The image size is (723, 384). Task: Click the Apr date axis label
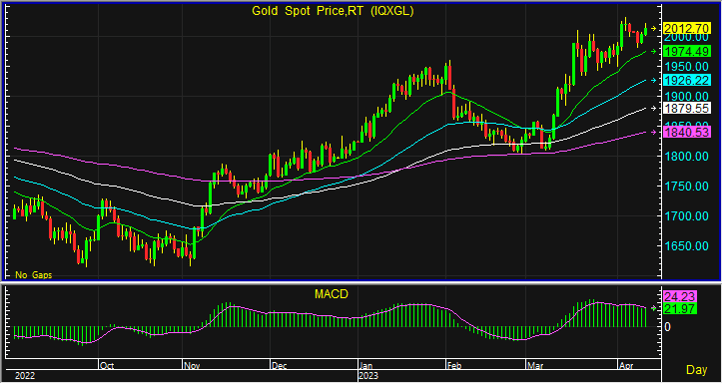point(626,366)
